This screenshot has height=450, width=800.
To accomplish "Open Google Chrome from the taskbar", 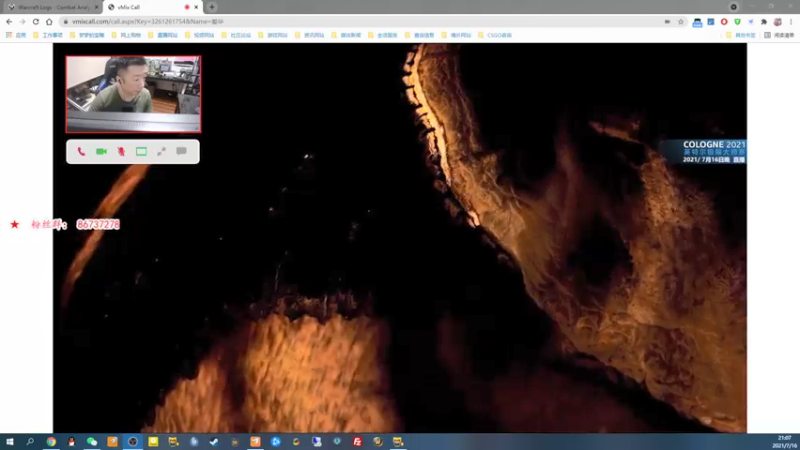I will pos(51,441).
